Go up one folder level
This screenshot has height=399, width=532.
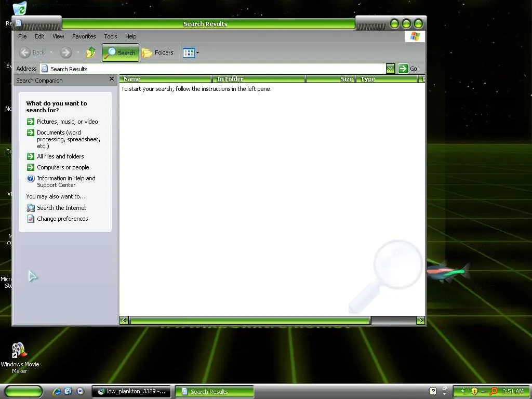(90, 52)
